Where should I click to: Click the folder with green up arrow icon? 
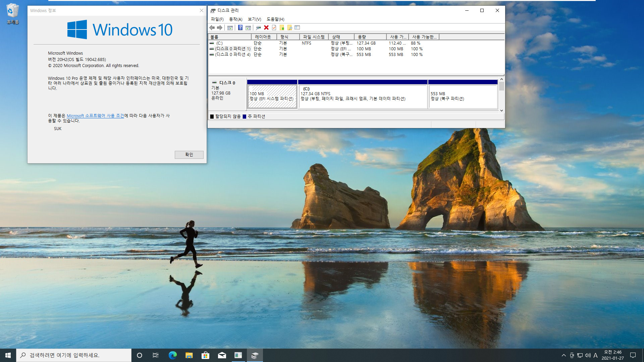[282, 28]
